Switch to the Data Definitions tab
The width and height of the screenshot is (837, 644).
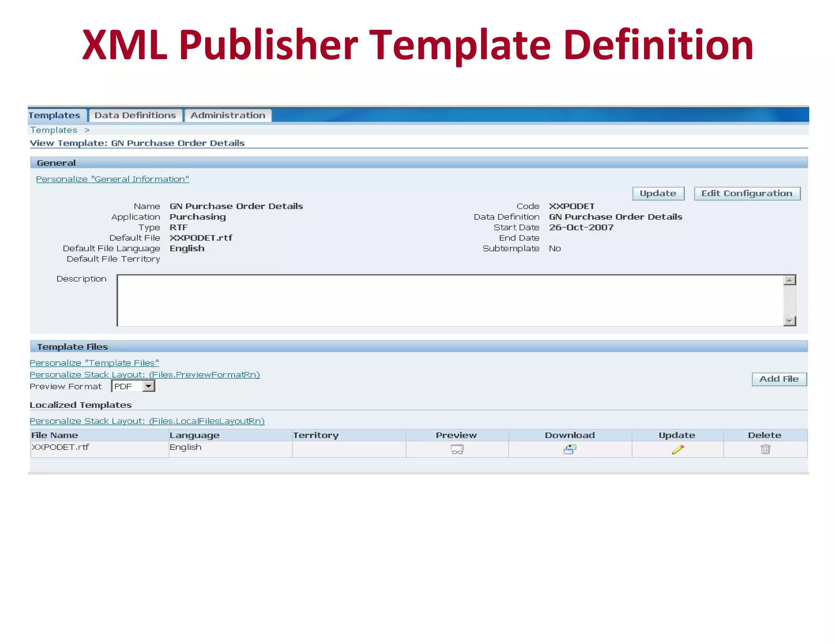[135, 116]
